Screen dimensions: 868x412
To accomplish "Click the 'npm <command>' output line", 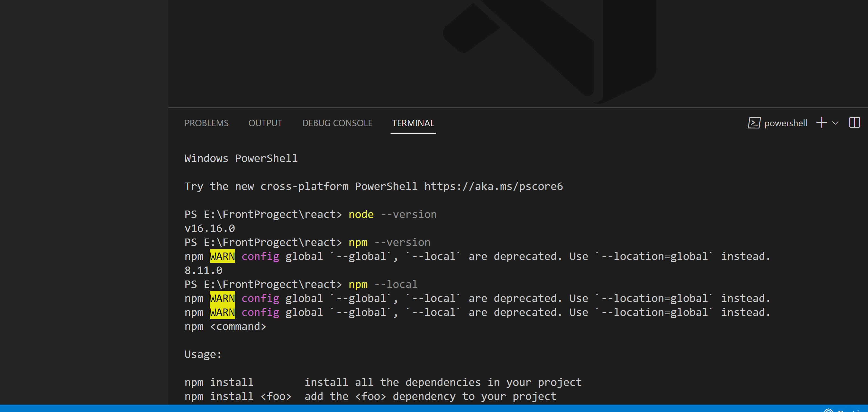I will [x=225, y=326].
